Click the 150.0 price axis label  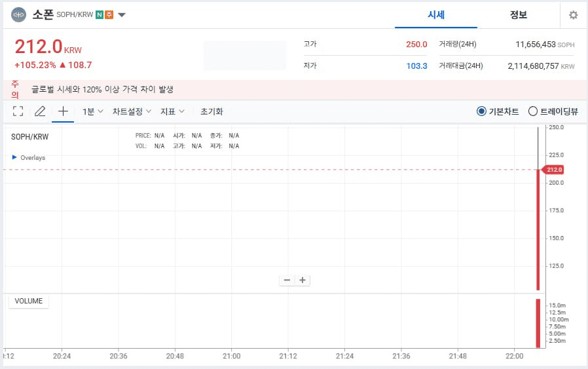click(556, 238)
